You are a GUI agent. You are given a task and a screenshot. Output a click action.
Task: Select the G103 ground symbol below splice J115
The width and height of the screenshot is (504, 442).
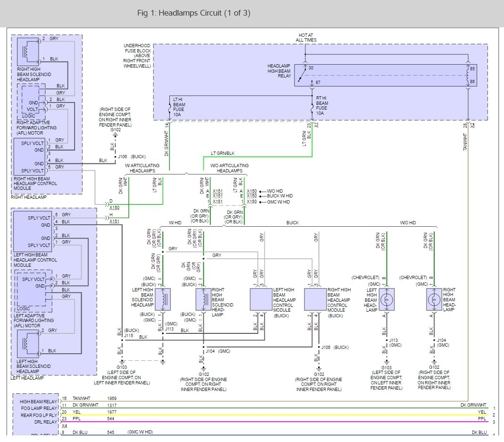click(122, 362)
